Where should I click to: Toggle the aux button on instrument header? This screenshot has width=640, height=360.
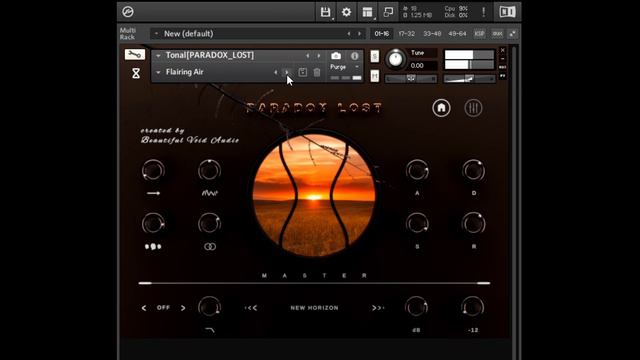503,67
